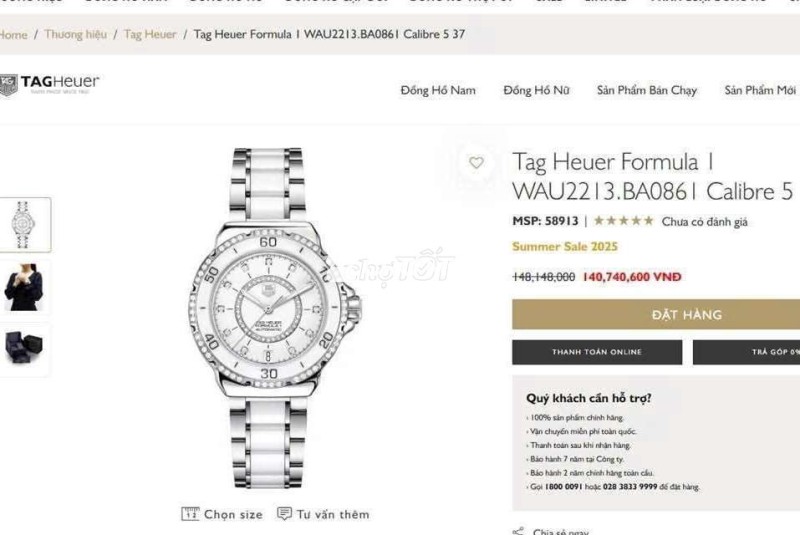Screen dimensions: 800x535
Task: Click the main watch product image
Action: 274,318
